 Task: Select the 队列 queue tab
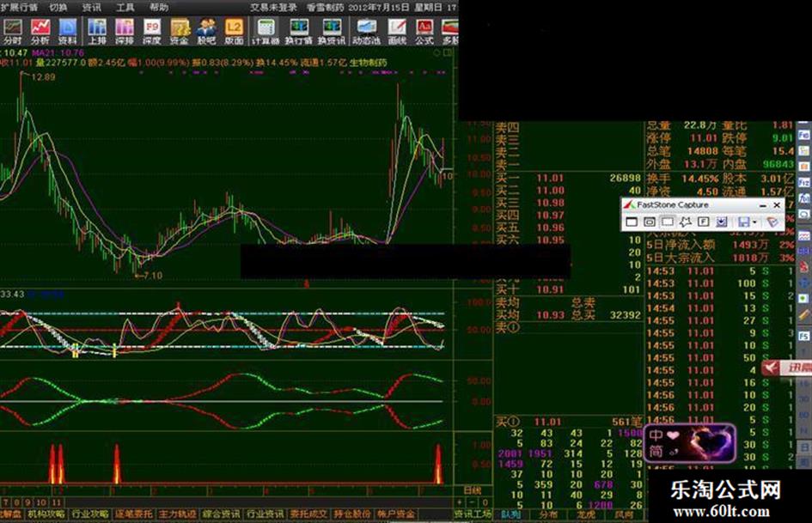tap(511, 514)
